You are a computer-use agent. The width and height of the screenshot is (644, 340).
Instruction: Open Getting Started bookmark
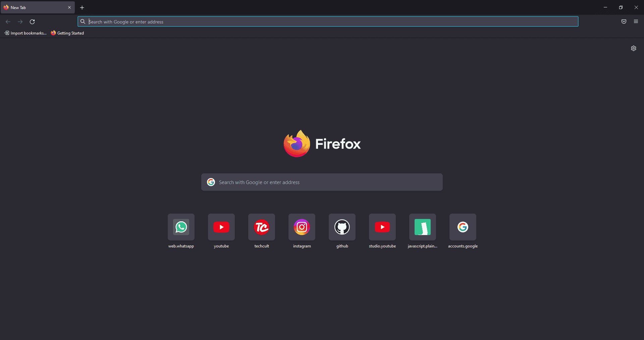(67, 33)
